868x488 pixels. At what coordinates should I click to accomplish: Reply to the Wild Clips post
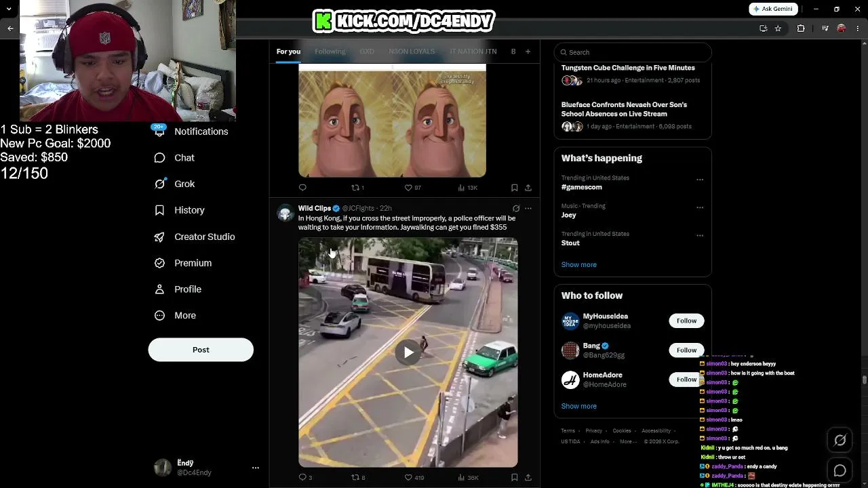point(302,477)
